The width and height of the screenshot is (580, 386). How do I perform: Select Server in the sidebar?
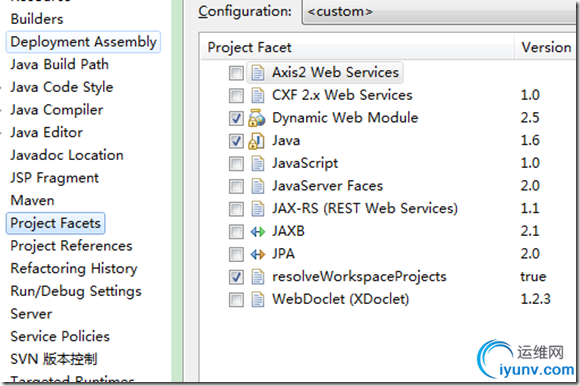(x=31, y=314)
